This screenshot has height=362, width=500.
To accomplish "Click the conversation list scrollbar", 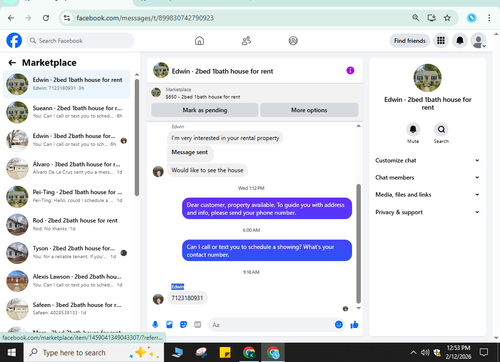I will pos(137,137).
